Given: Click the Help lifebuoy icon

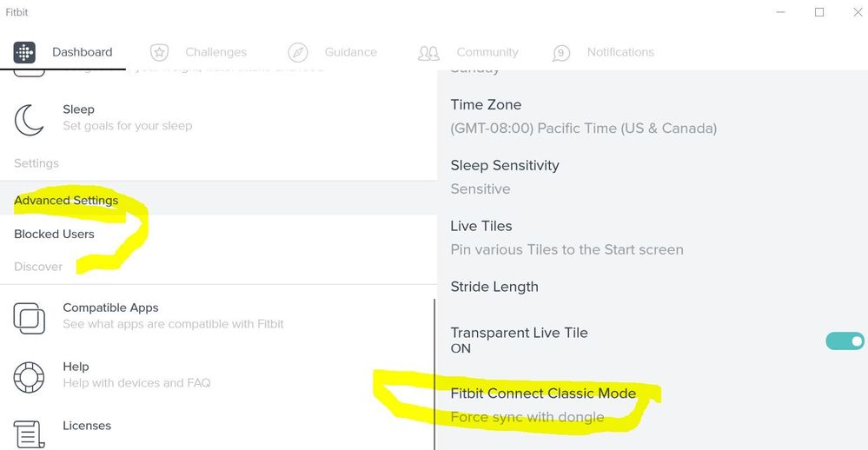Looking at the screenshot, I should coord(29,377).
